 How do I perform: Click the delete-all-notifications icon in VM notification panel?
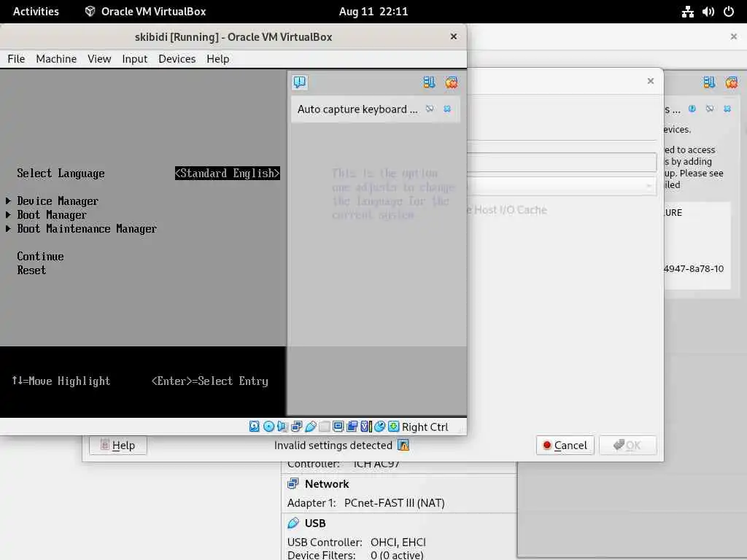(451, 82)
